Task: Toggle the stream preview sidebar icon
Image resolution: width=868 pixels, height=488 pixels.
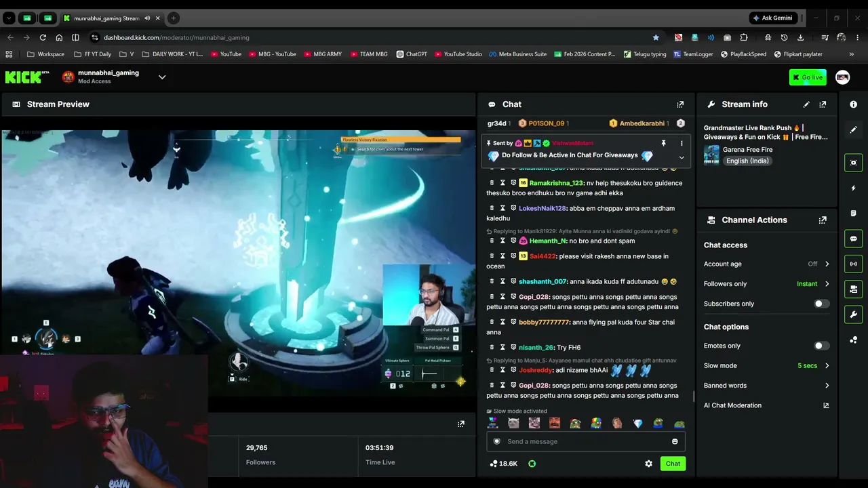Action: (x=854, y=163)
